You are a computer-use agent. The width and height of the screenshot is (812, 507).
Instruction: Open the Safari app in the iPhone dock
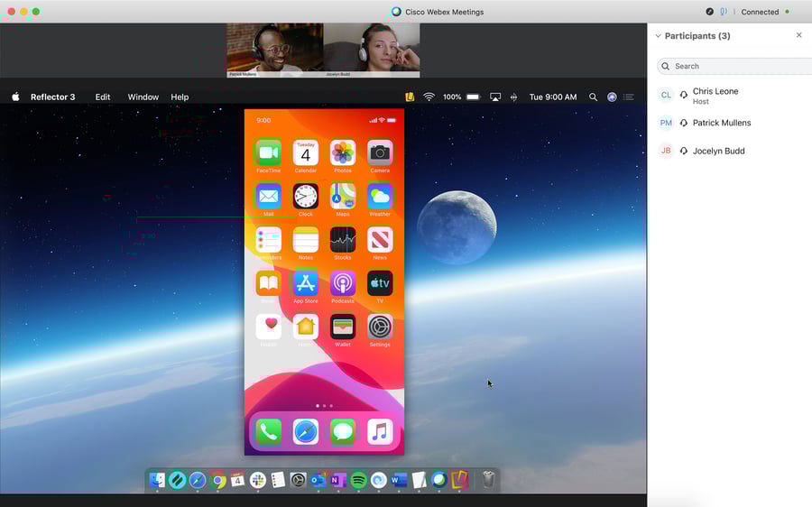pos(306,432)
